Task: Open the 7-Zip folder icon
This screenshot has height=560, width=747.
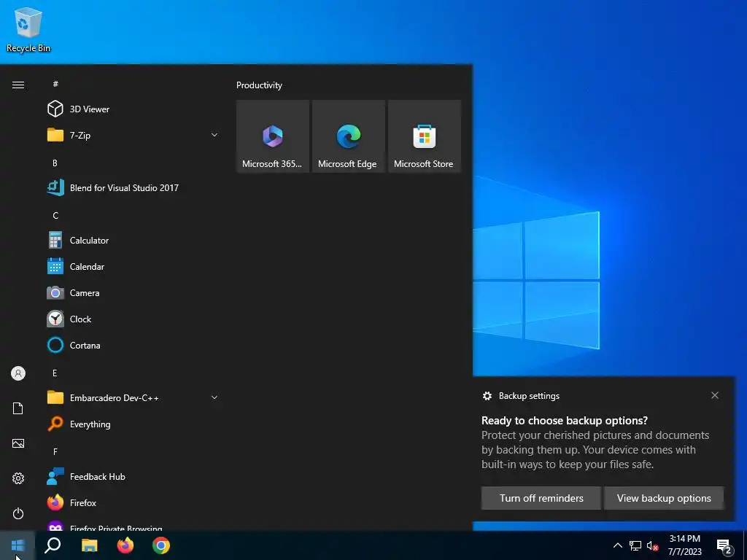Action: (x=55, y=135)
